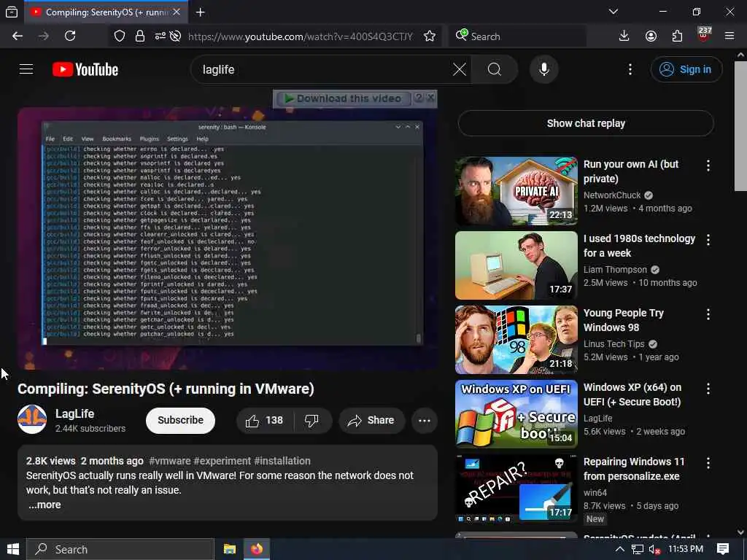Viewport: 747px width, 560px height.
Task: Close the Download this video bar
Action: tap(430, 98)
